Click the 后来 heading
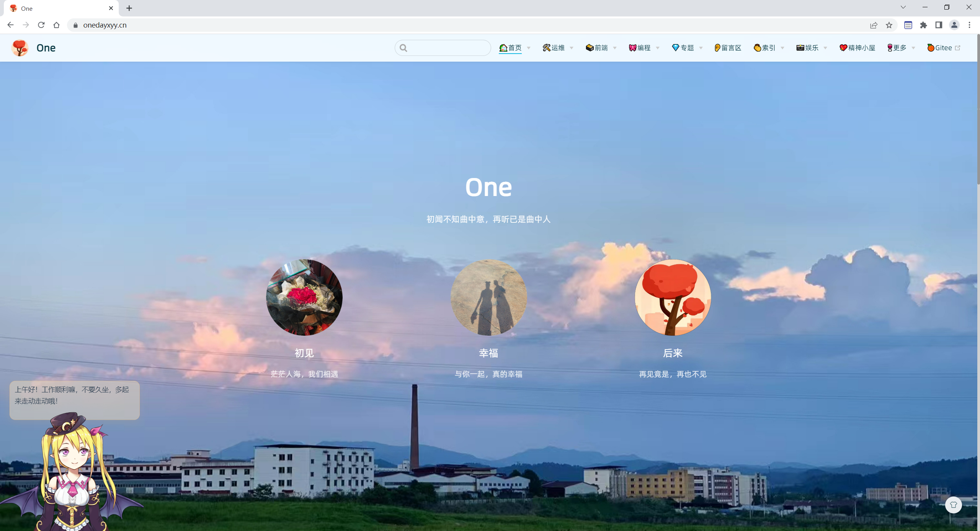 (673, 353)
